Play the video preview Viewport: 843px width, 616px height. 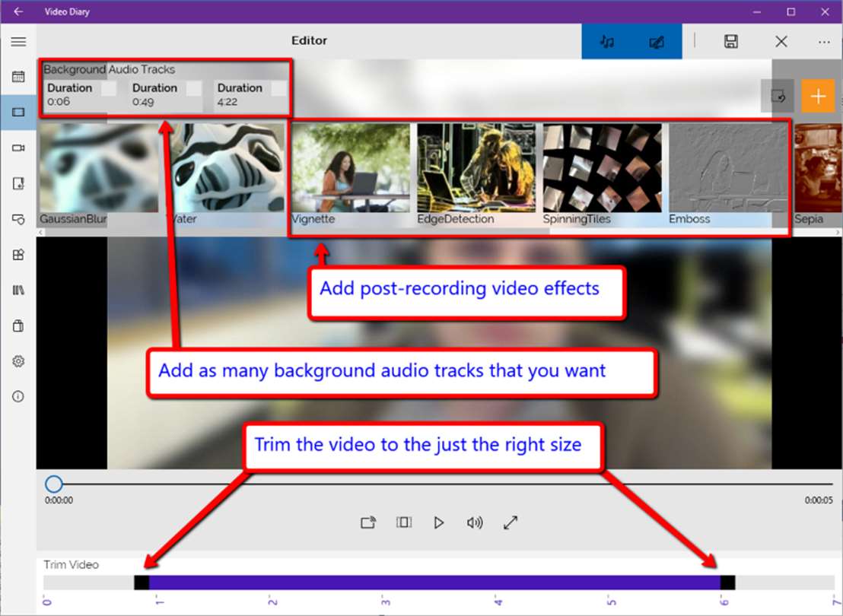[x=439, y=522]
